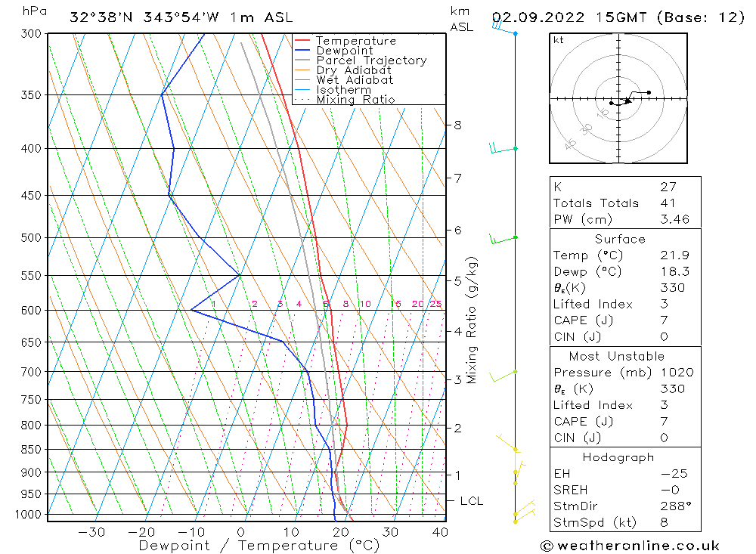The width and height of the screenshot is (756, 554).
Task: Click the red Temperature legend line
Action: tap(302, 40)
